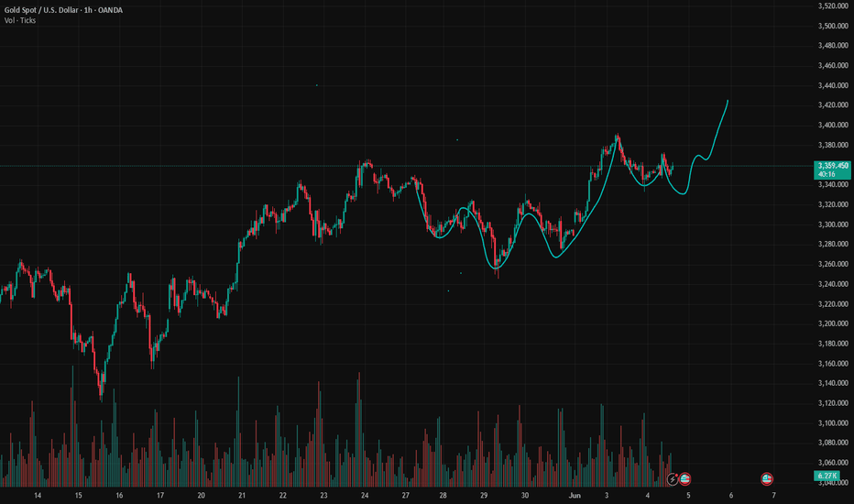Viewport: 854px width, 504px height.
Task: Open the US flag economic event beside the lightning icon
Action: (685, 479)
